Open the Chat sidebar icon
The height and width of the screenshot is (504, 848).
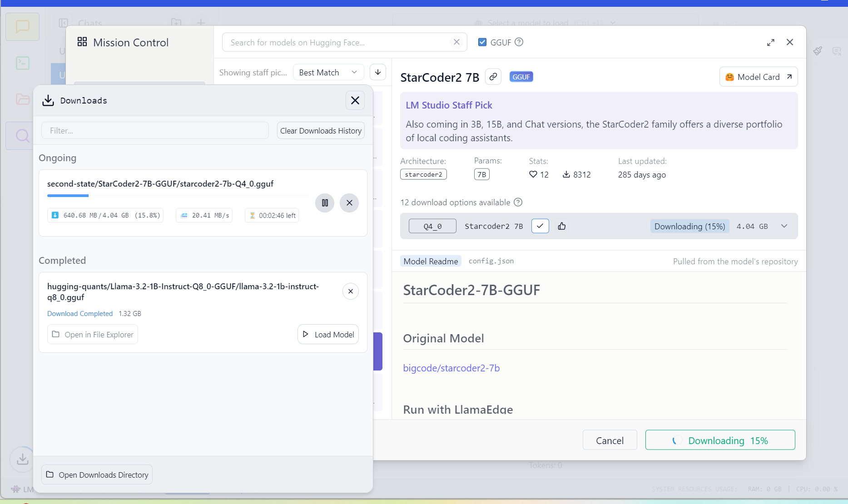22,27
